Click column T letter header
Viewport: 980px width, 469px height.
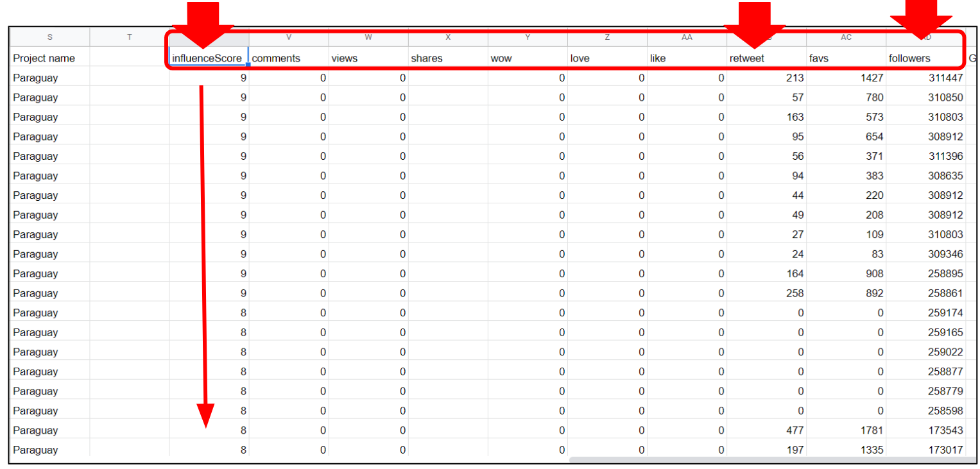pos(129,37)
